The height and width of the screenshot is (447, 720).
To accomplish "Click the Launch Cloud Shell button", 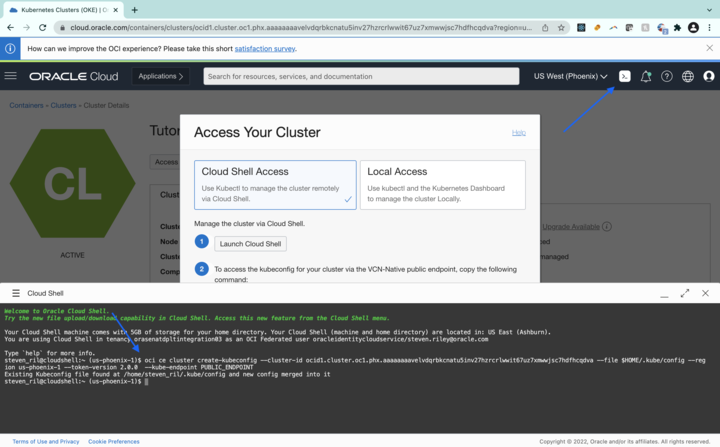I will (x=250, y=244).
